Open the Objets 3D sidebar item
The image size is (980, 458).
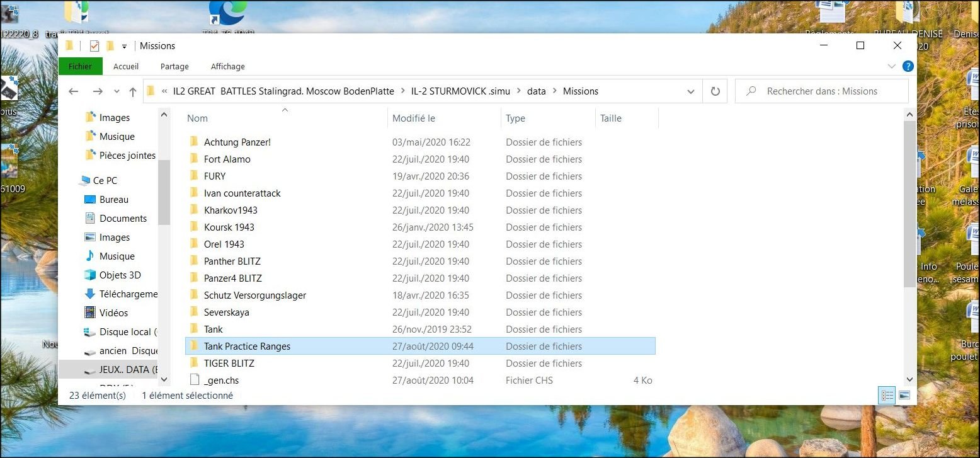(x=120, y=275)
